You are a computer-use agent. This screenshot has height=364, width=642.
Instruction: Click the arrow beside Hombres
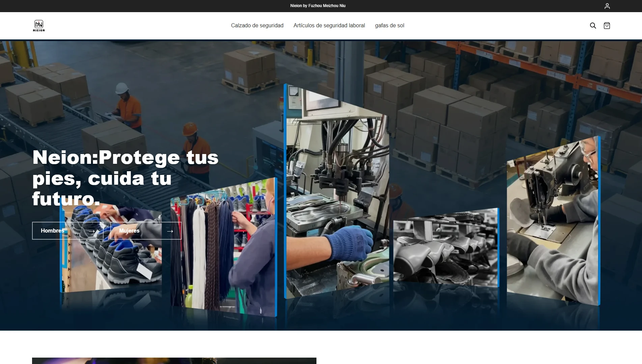[x=92, y=231]
